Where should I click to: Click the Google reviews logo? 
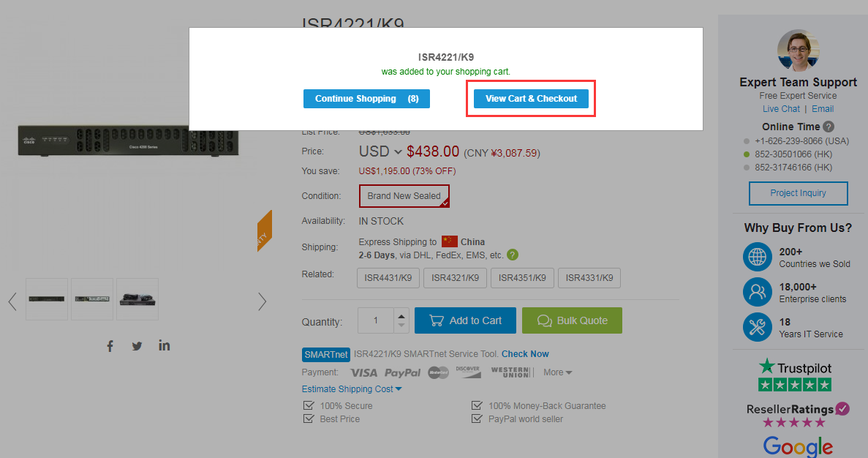[x=798, y=447]
